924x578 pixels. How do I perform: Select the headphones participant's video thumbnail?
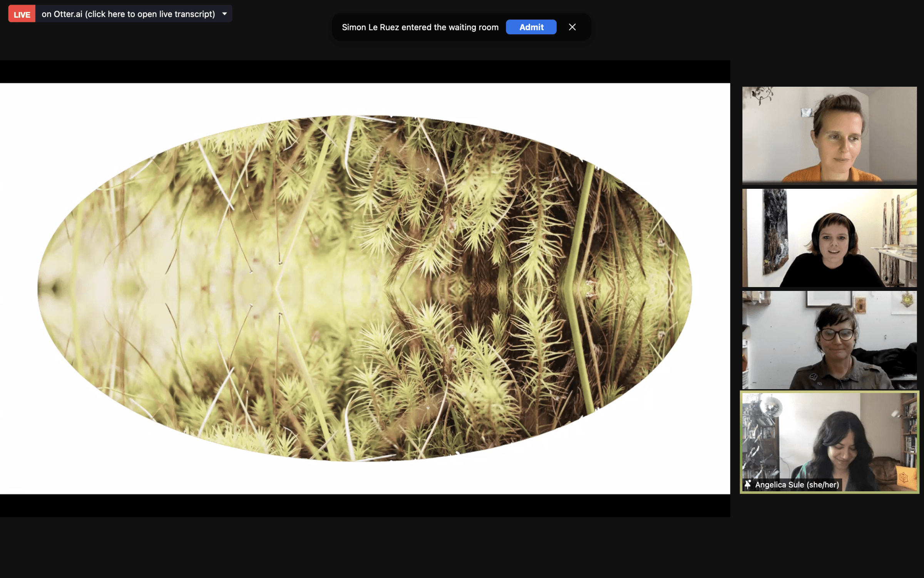tap(829, 238)
